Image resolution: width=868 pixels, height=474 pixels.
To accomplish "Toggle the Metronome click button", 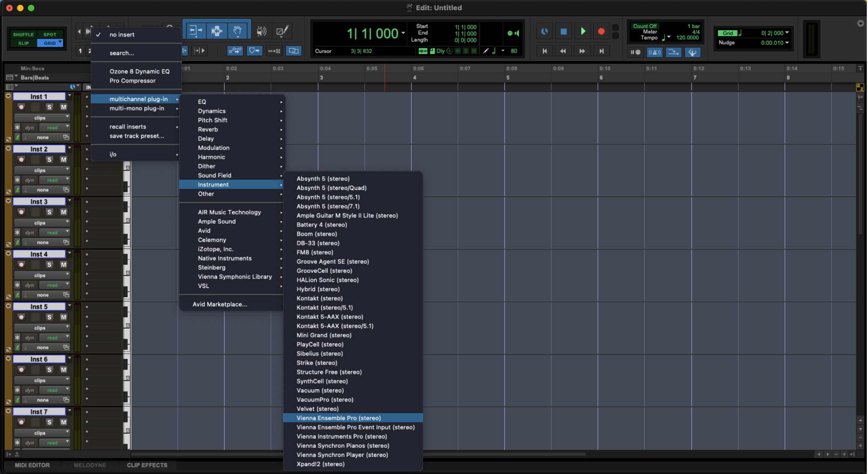I will click(x=654, y=52).
